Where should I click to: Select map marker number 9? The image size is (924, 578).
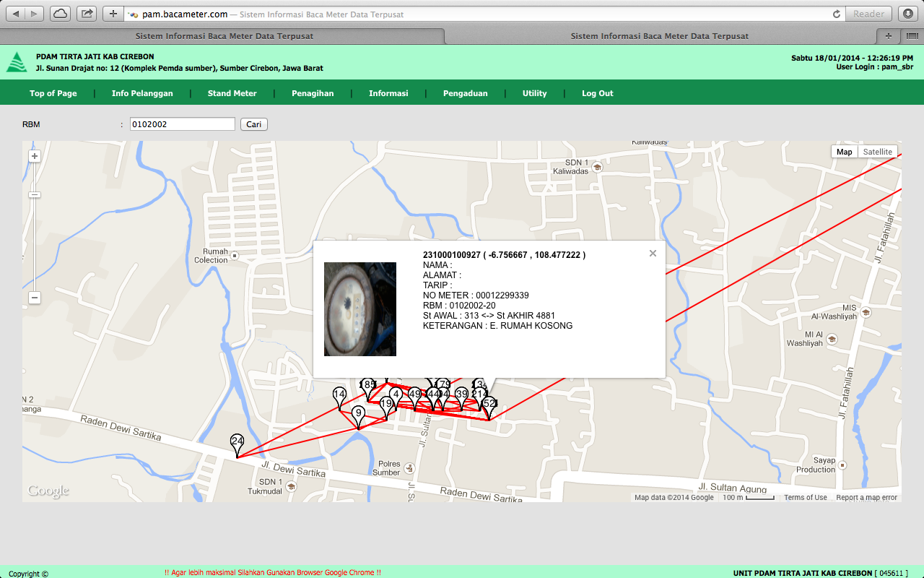[358, 413]
